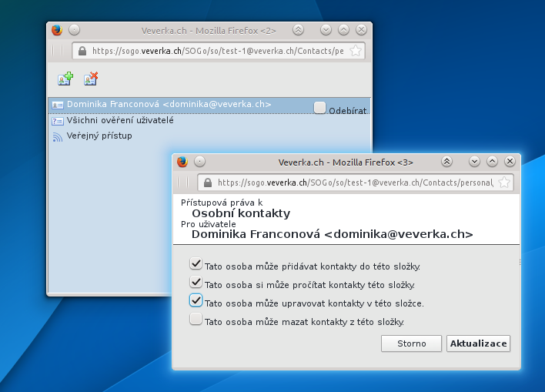Click the Aktualizace button
This screenshot has height=392, width=545.
tap(478, 343)
